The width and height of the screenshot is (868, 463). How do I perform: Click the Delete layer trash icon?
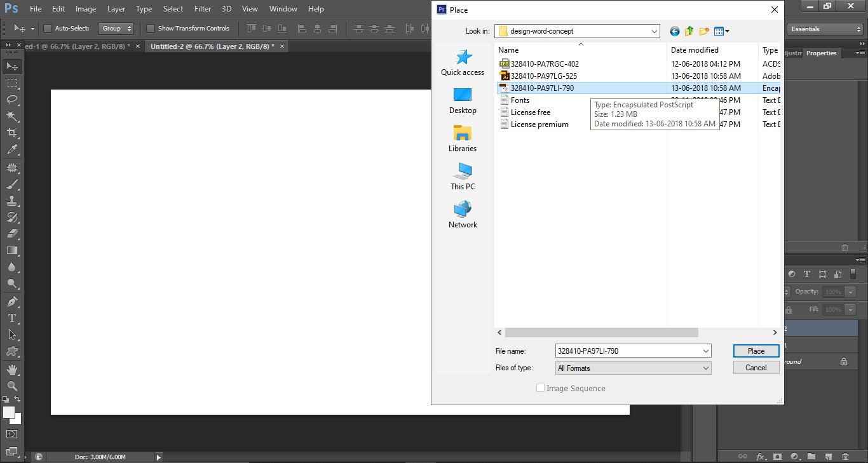click(847, 456)
